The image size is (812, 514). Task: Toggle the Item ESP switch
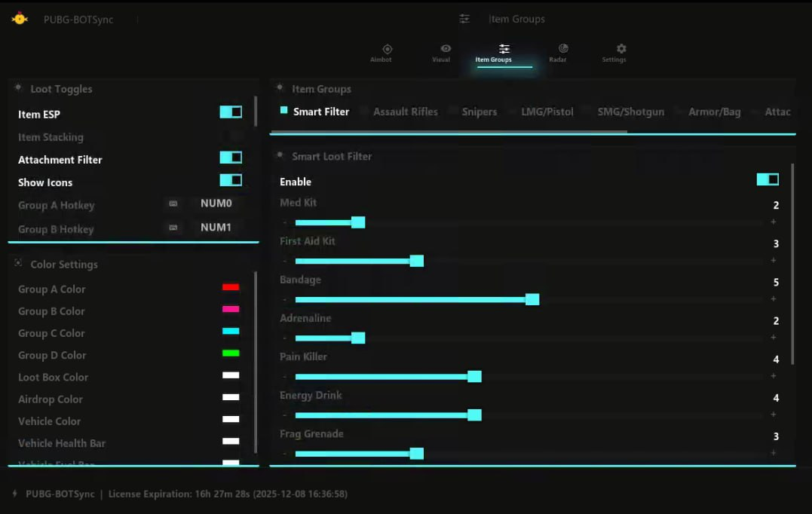coord(231,112)
